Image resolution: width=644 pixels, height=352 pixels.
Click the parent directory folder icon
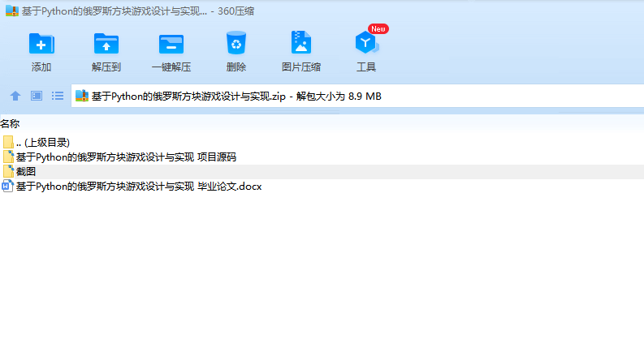tap(8, 143)
